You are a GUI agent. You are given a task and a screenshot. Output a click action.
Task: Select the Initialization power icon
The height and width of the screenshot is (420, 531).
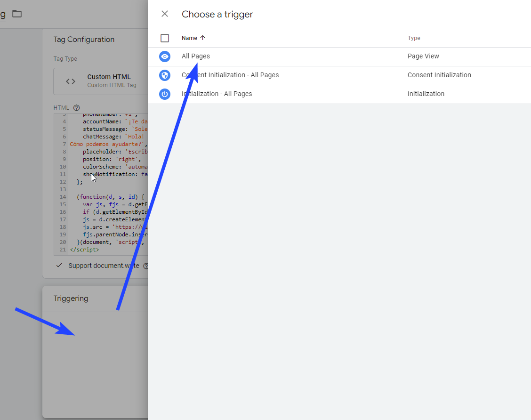pos(165,94)
